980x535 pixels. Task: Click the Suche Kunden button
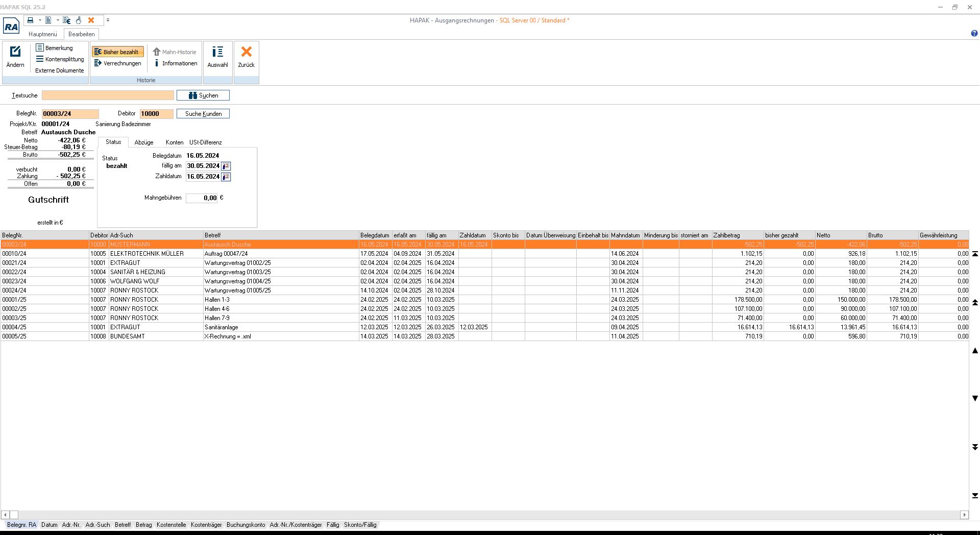[203, 114]
